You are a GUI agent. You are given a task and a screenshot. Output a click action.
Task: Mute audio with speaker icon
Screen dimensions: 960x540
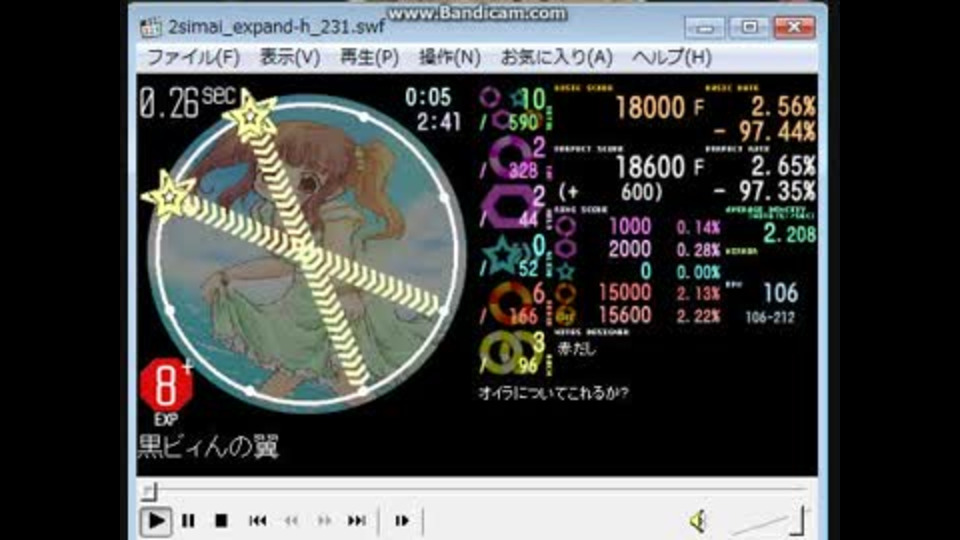pos(698,521)
